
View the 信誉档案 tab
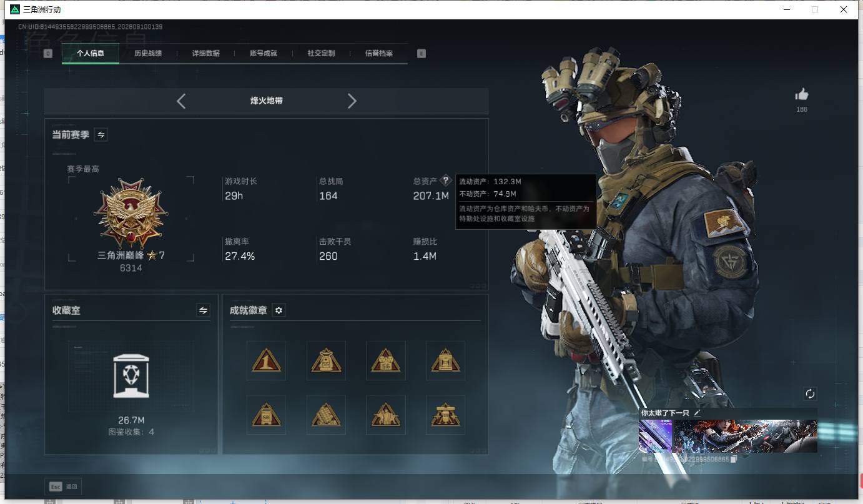pyautogui.click(x=379, y=53)
